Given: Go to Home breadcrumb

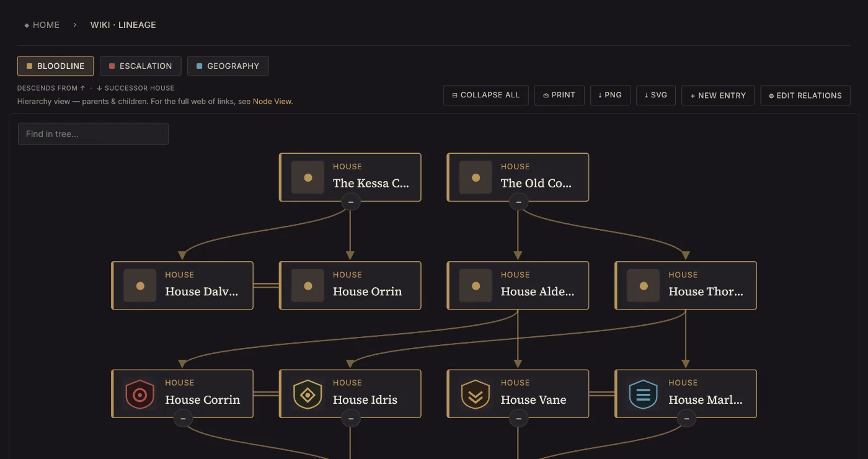Looking at the screenshot, I should (42, 25).
